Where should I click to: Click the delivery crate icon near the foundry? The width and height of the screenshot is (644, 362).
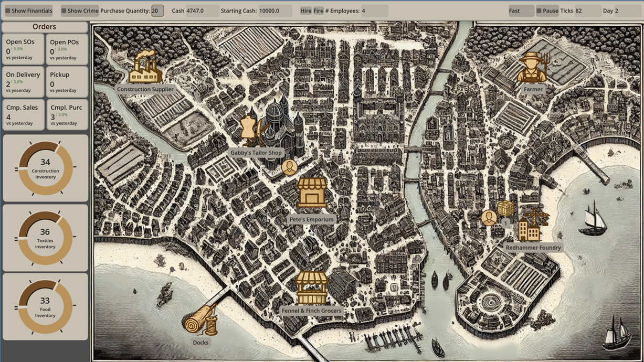click(505, 209)
